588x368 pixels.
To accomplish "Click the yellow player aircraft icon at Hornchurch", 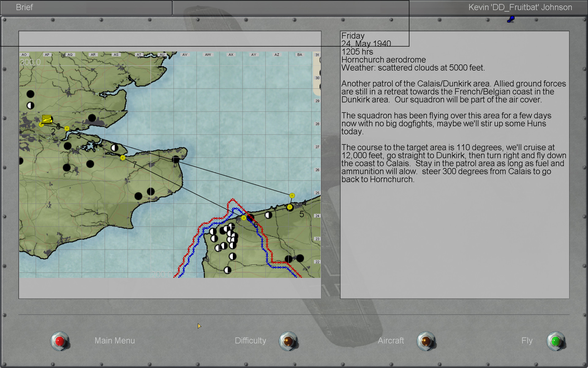I will click(x=47, y=119).
